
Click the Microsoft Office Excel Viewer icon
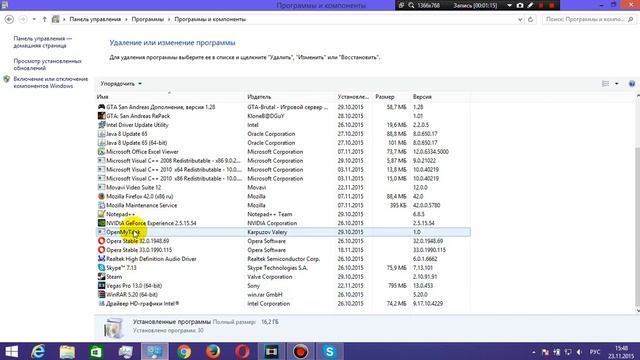pos(101,152)
